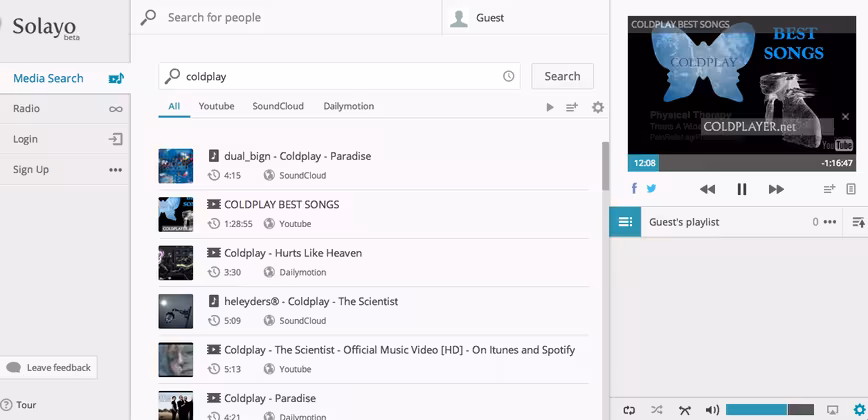This screenshot has height=420, width=868.
Task: Click Leave feedback button
Action: tap(49, 367)
